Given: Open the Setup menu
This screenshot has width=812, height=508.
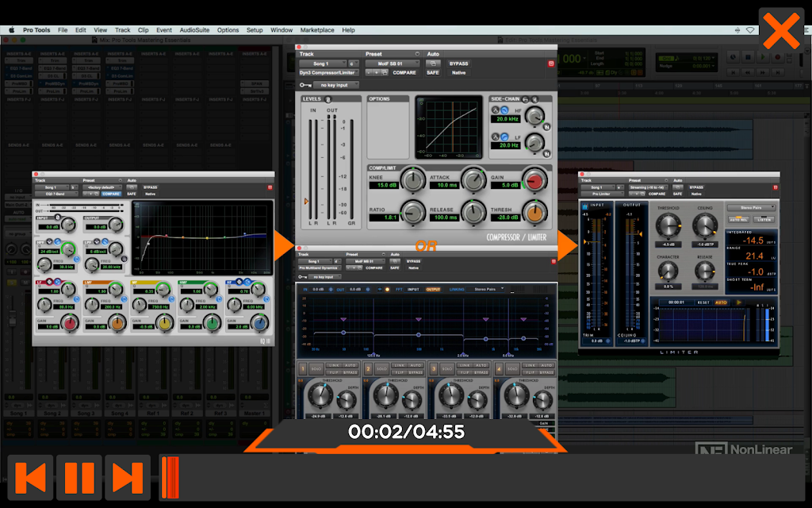Looking at the screenshot, I should [x=255, y=30].
